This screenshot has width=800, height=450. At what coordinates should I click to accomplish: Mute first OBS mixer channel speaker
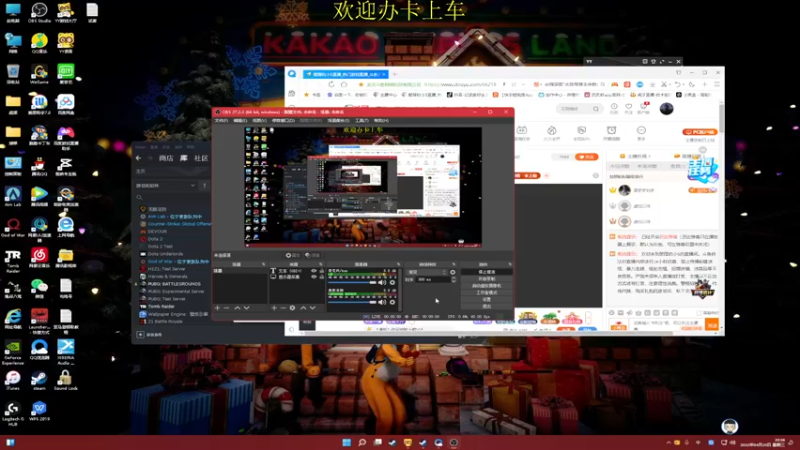pos(382,283)
